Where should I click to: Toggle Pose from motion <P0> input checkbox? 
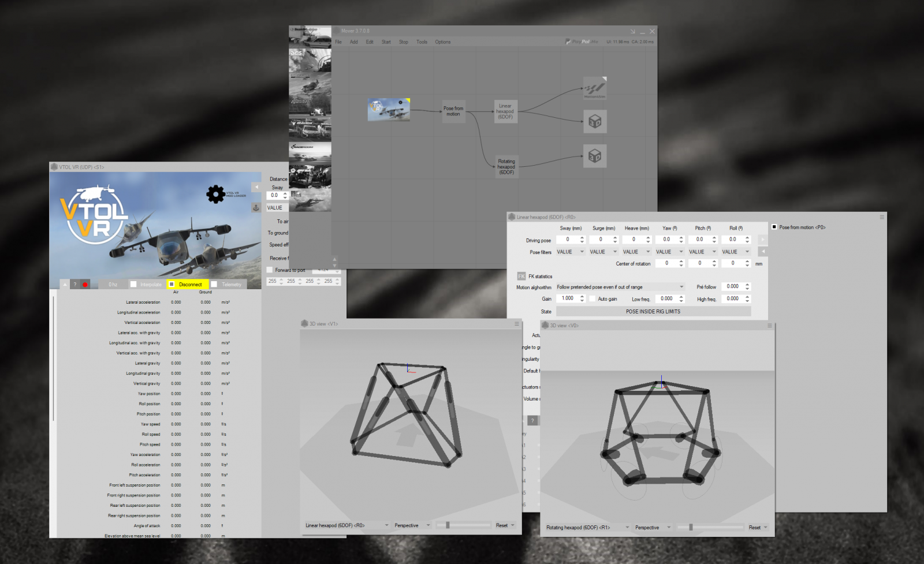[774, 227]
